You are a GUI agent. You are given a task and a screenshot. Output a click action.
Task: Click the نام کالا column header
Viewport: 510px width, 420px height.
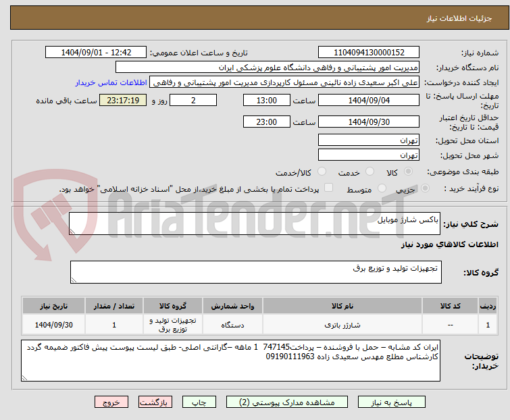pyautogui.click(x=342, y=306)
